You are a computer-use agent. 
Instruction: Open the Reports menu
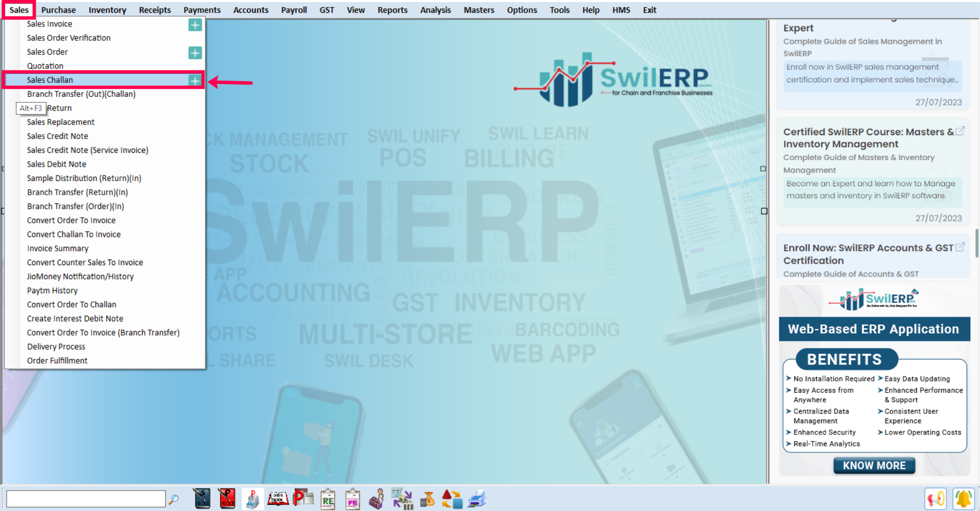pos(393,10)
